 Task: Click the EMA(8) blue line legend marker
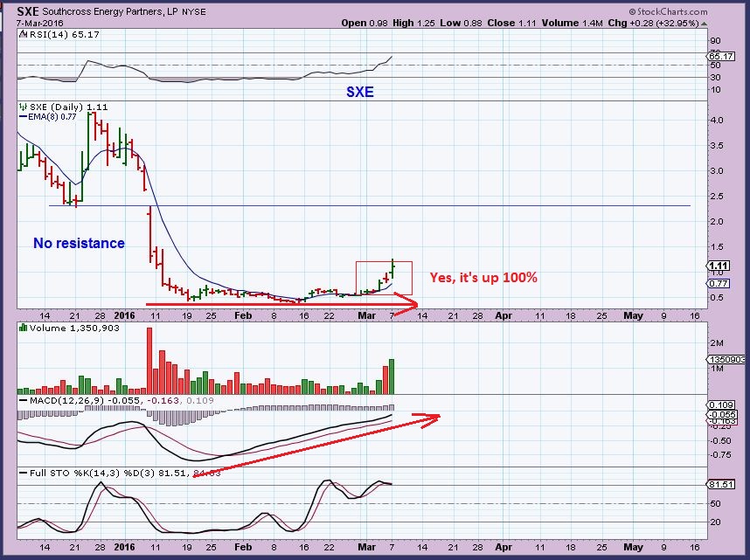[x=23, y=117]
